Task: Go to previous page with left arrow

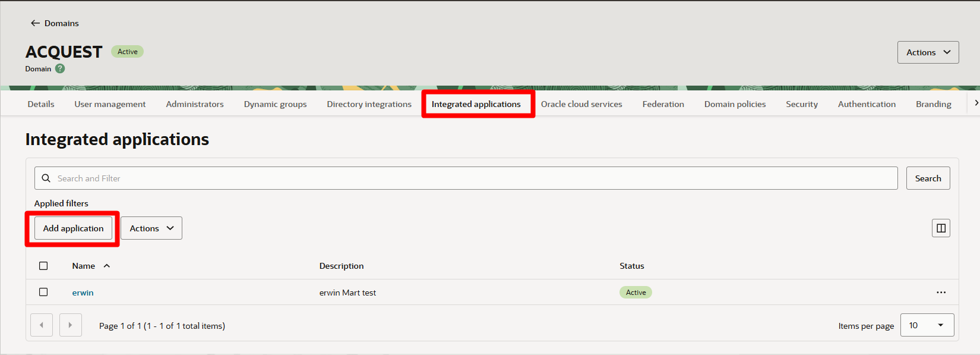Action: (x=42, y=325)
